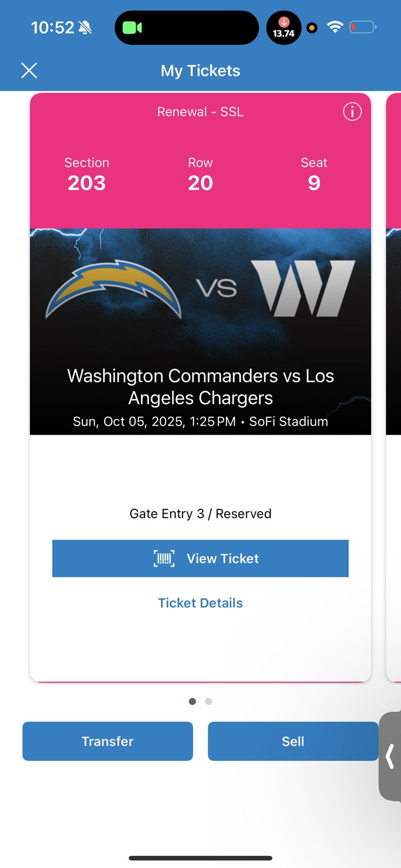Screen dimensions: 401x868
Task: Tap the silent mode bell icon
Action: tap(85, 28)
